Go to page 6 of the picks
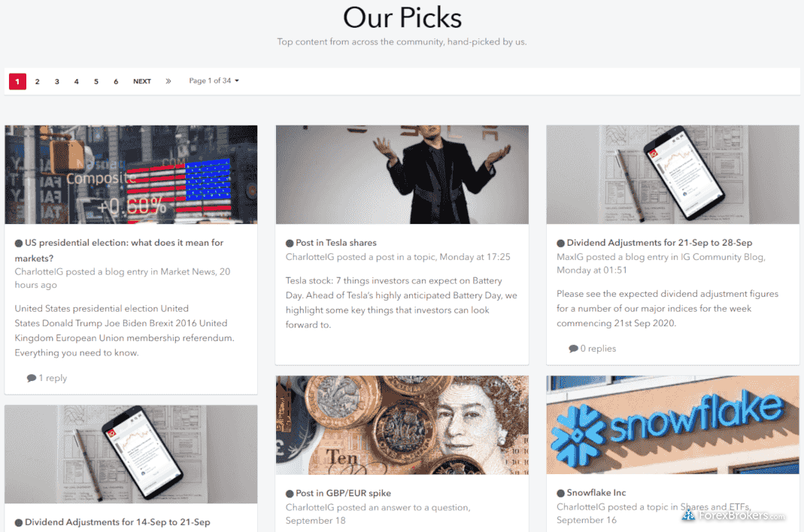The image size is (804, 532). (116, 81)
